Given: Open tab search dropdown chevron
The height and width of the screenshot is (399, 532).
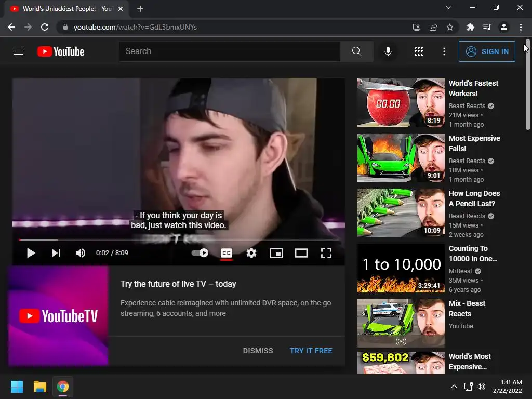Looking at the screenshot, I should [448, 7].
